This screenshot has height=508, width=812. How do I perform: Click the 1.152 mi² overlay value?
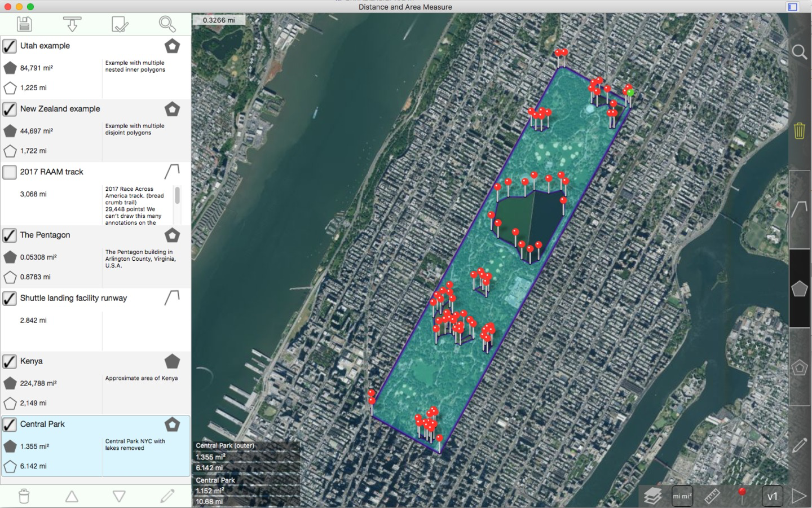click(211, 491)
